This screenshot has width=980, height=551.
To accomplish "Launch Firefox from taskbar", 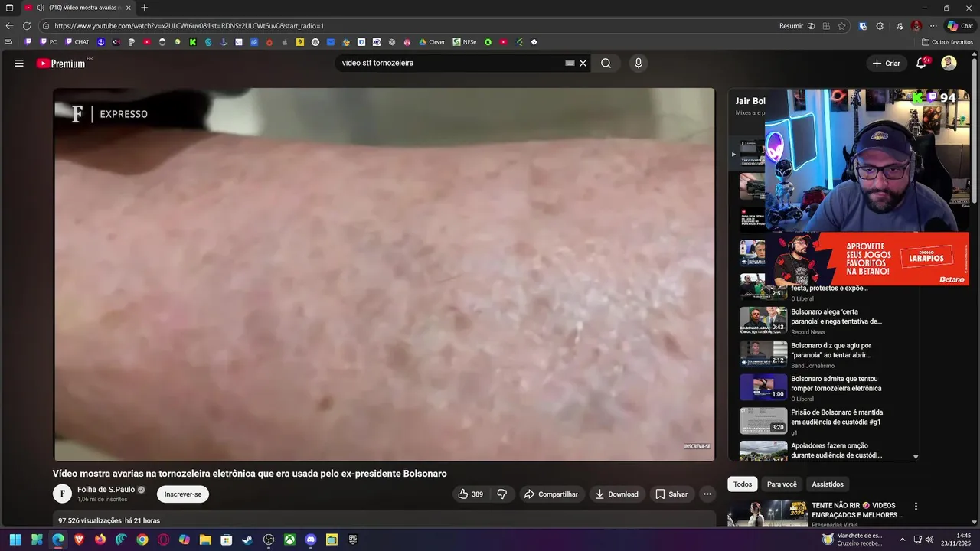I will click(x=100, y=540).
